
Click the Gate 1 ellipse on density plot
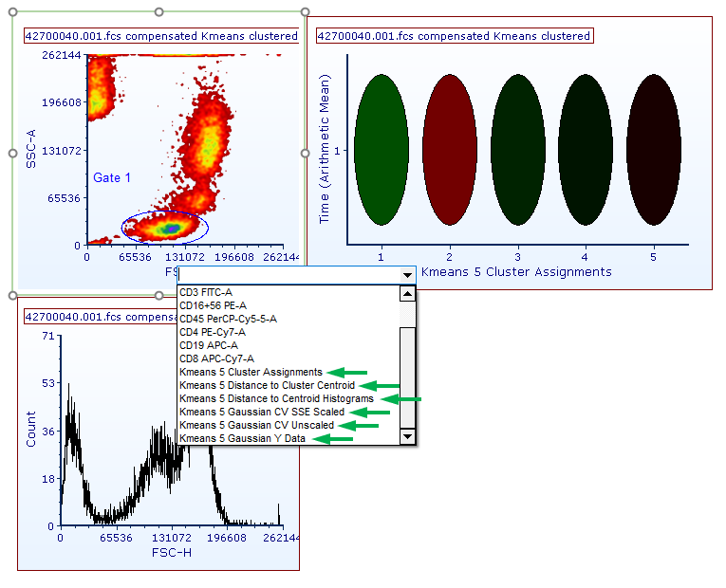tap(165, 228)
